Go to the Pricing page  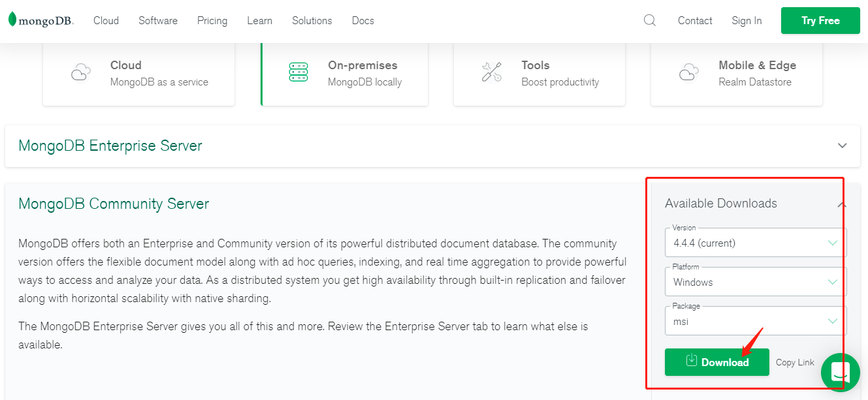pyautogui.click(x=212, y=20)
